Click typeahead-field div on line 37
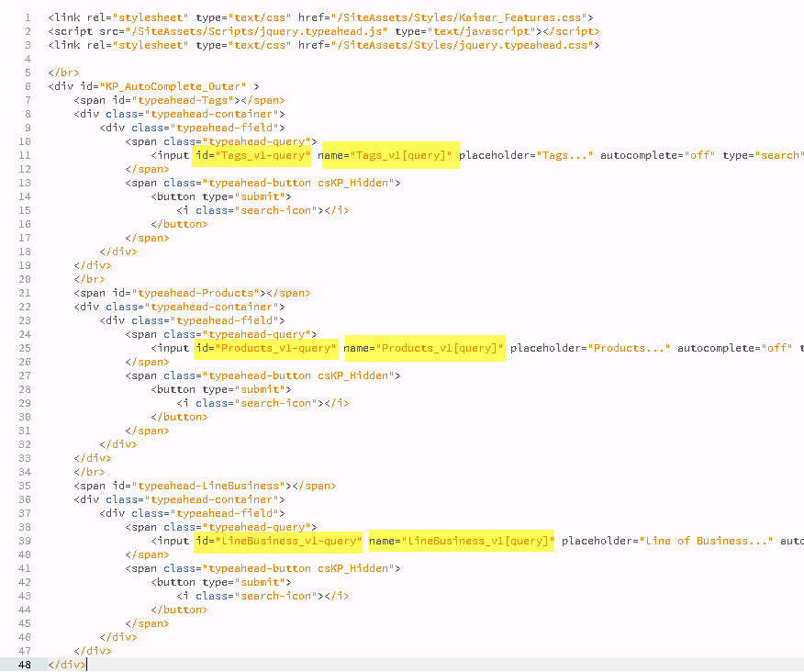The width and height of the screenshot is (804, 672). click(x=193, y=514)
